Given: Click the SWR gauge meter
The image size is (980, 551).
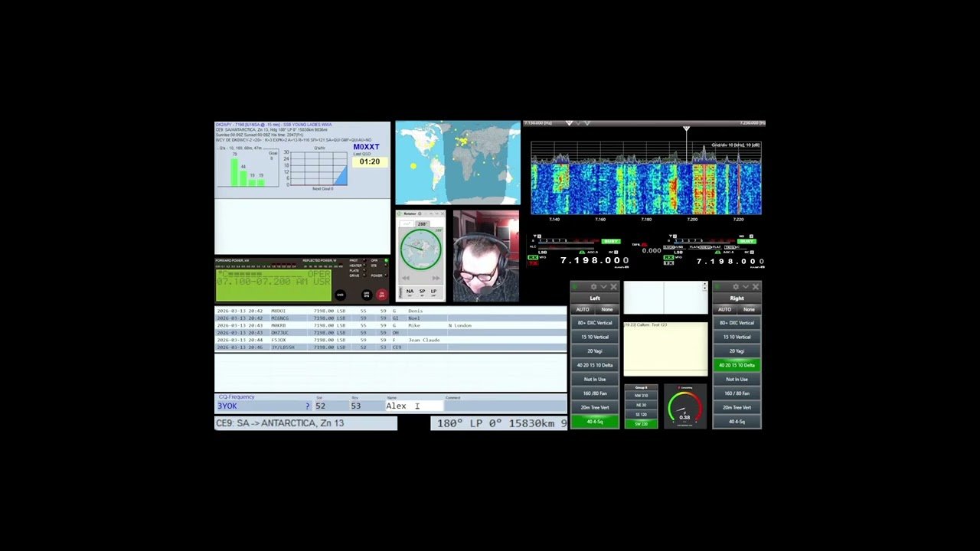Looking at the screenshot, I should pyautogui.click(x=684, y=408).
